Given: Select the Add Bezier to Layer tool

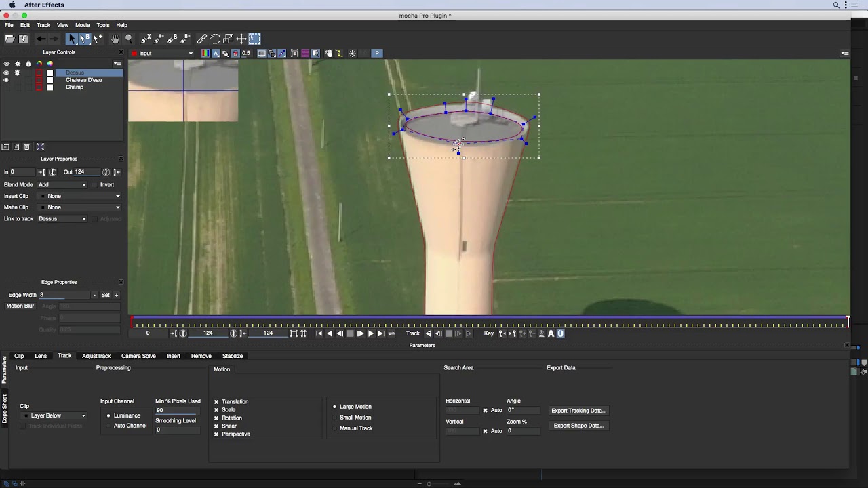Looking at the screenshot, I should pyautogui.click(x=186, y=39).
